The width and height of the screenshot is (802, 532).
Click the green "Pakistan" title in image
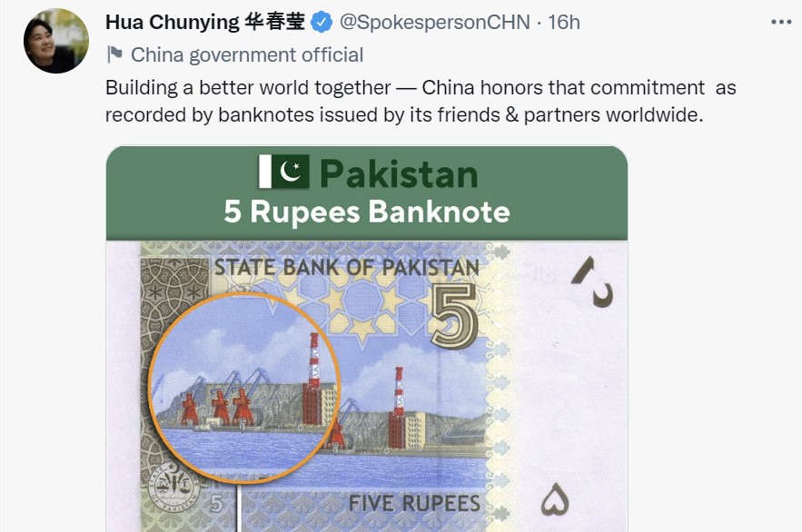[x=399, y=172]
